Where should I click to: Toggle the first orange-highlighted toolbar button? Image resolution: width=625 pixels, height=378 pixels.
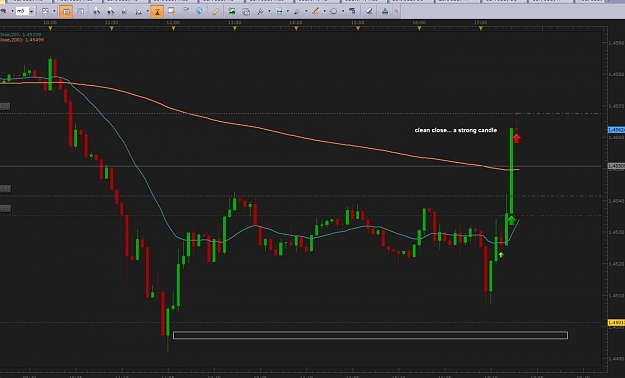(x=66, y=12)
